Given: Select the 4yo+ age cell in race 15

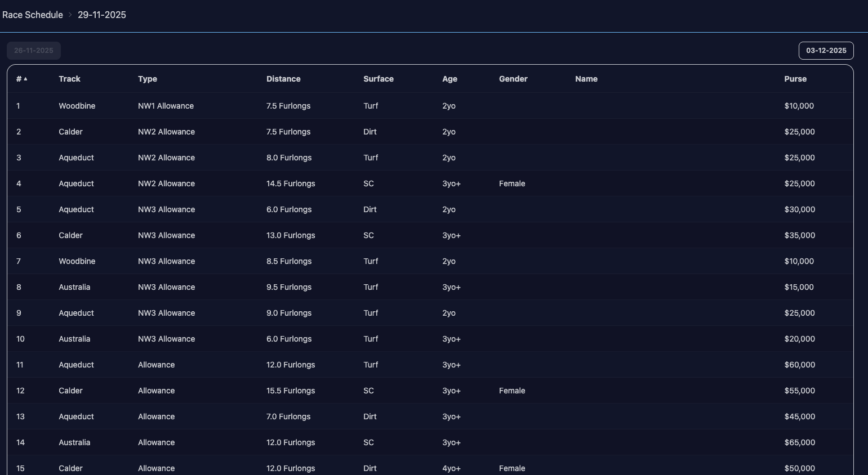Looking at the screenshot, I should click(452, 468).
